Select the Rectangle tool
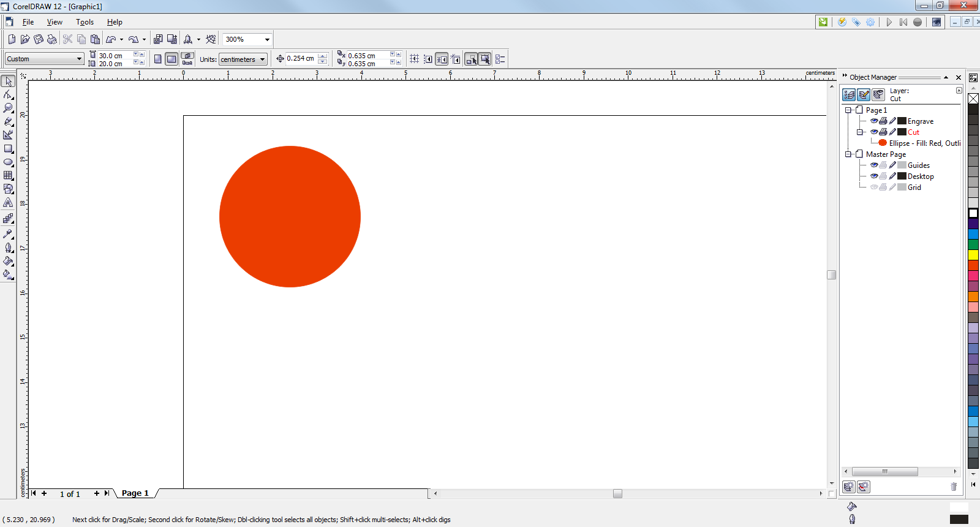This screenshot has height=527, width=980. [x=8, y=148]
